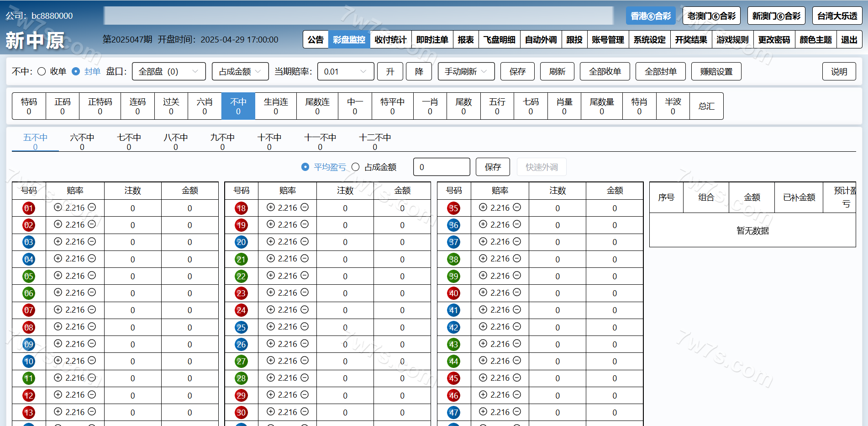Click the amount input field showing 0

pyautogui.click(x=441, y=167)
